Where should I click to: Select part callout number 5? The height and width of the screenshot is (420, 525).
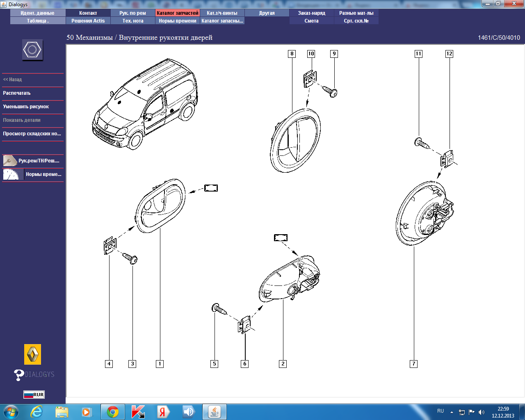click(x=214, y=364)
